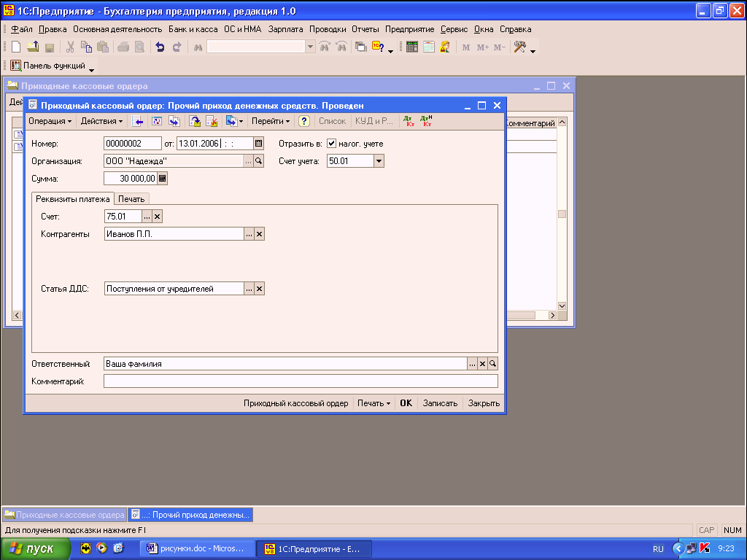Open calculator button beside Сумма field
Image resolution: width=747 pixels, height=560 pixels.
[163, 179]
